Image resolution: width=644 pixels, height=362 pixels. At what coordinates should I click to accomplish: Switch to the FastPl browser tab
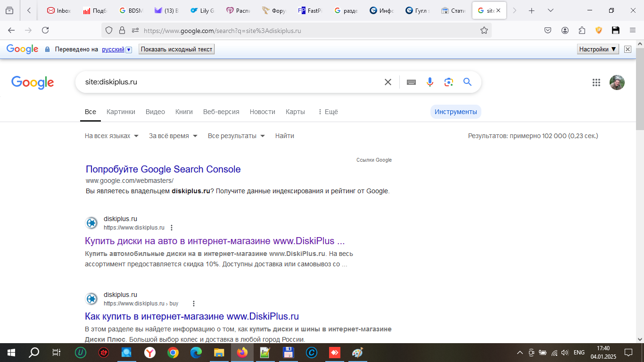coord(310,10)
